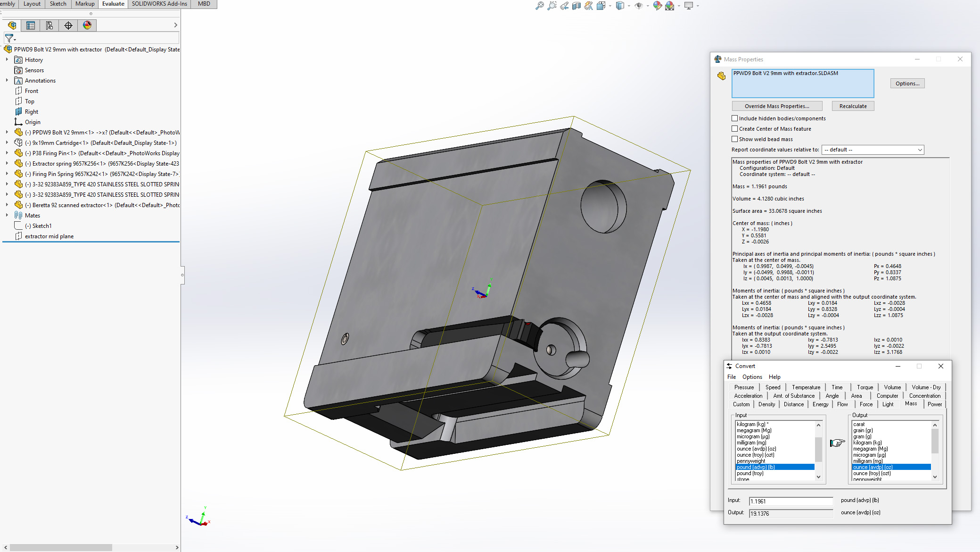Expand the Annotations tree node

pos(7,81)
